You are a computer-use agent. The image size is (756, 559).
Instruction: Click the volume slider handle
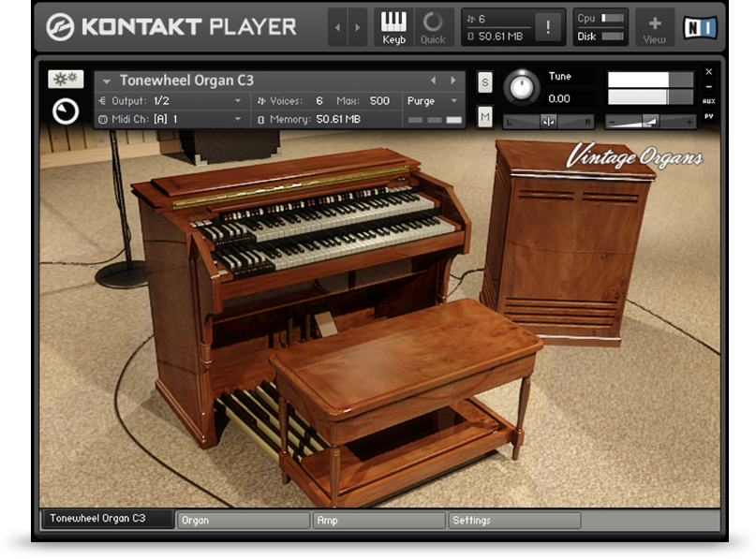pos(650,122)
